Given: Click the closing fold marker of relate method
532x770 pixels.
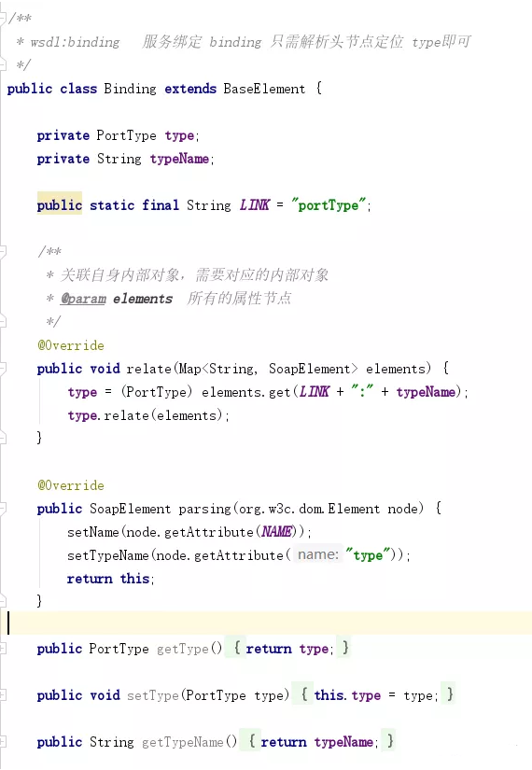Looking at the screenshot, I should click(3, 438).
